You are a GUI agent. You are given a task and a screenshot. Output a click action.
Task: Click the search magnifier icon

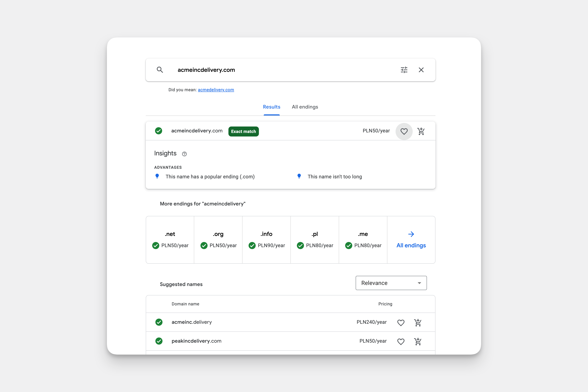(x=160, y=70)
